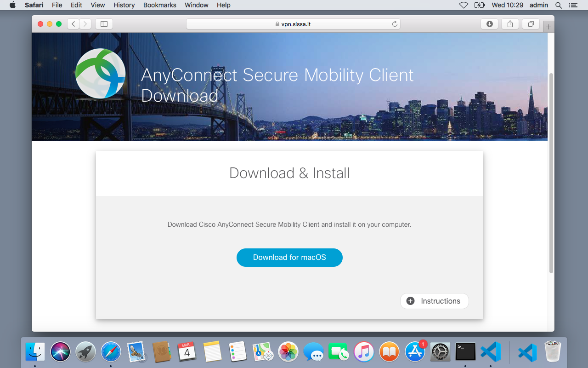The width and height of the screenshot is (588, 368).
Task: Click the Share toolbar icon
Action: tap(510, 24)
